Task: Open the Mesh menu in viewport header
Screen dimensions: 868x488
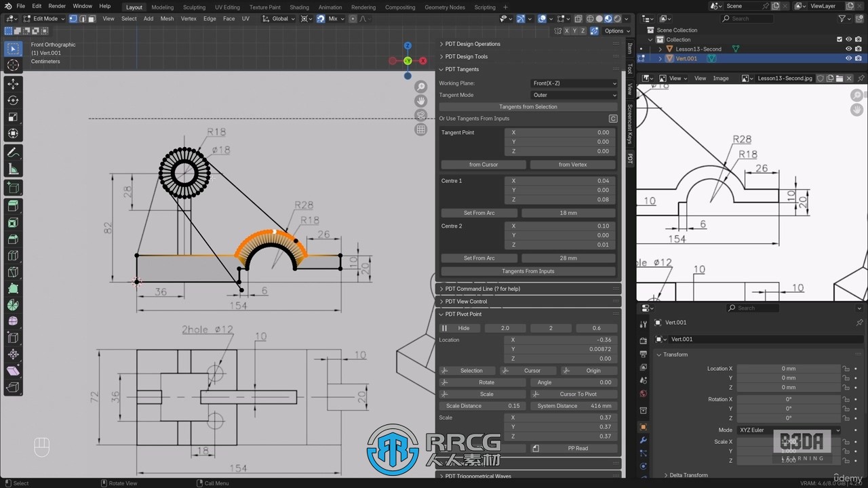Action: pos(167,19)
